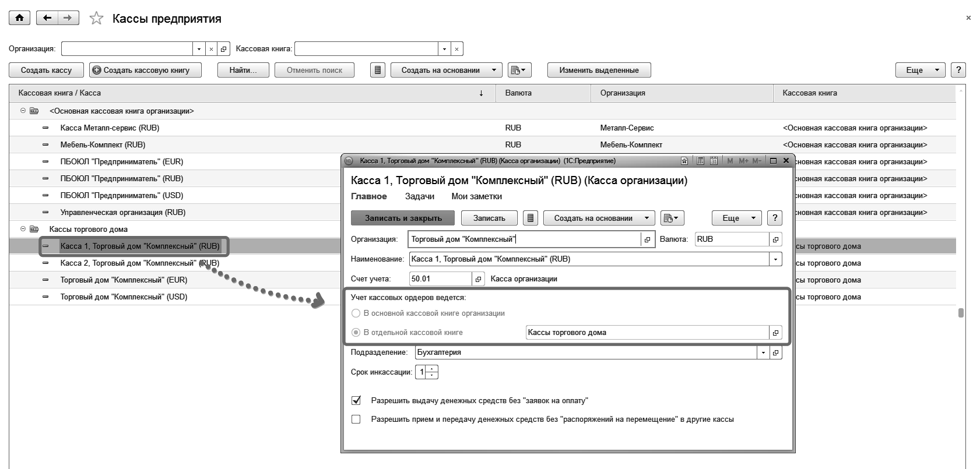Go to the home page icon
This screenshot has height=469, width=980.
(x=20, y=18)
